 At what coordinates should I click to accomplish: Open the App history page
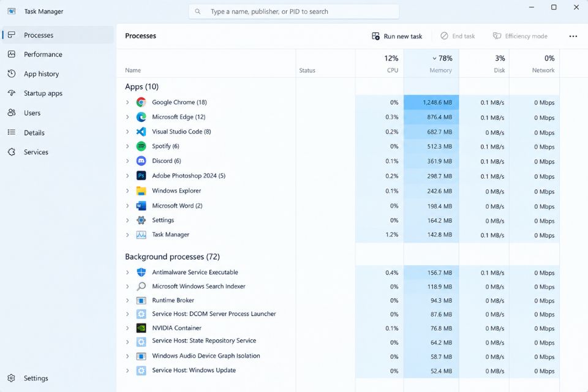point(58,74)
